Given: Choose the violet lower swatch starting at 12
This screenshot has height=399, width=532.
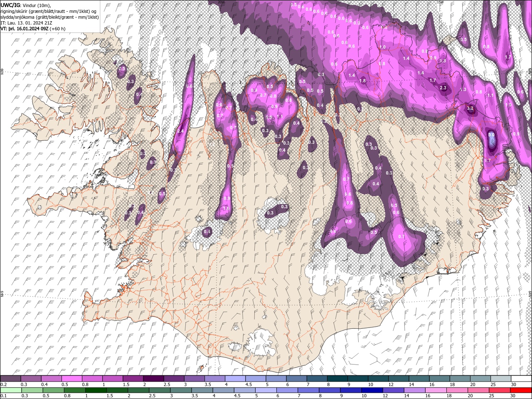Looking at the screenshot, I should pos(393,390).
